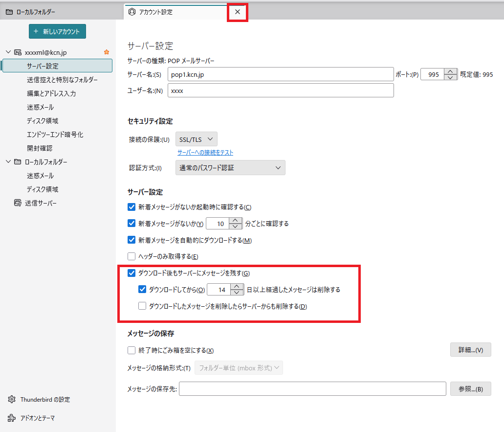The image size is (504, 432).
Task: Close the アカウント設定 tab with X
Action: [x=238, y=12]
